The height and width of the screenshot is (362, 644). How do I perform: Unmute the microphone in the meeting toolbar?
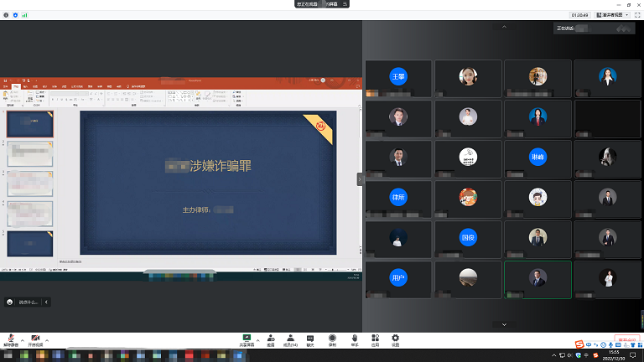[10, 338]
